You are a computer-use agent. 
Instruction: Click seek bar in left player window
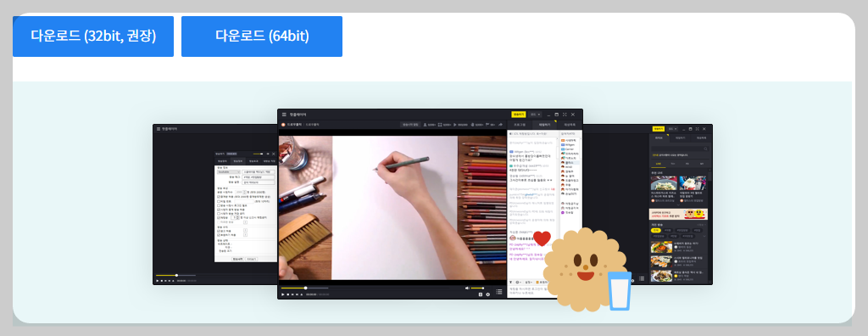(x=175, y=275)
